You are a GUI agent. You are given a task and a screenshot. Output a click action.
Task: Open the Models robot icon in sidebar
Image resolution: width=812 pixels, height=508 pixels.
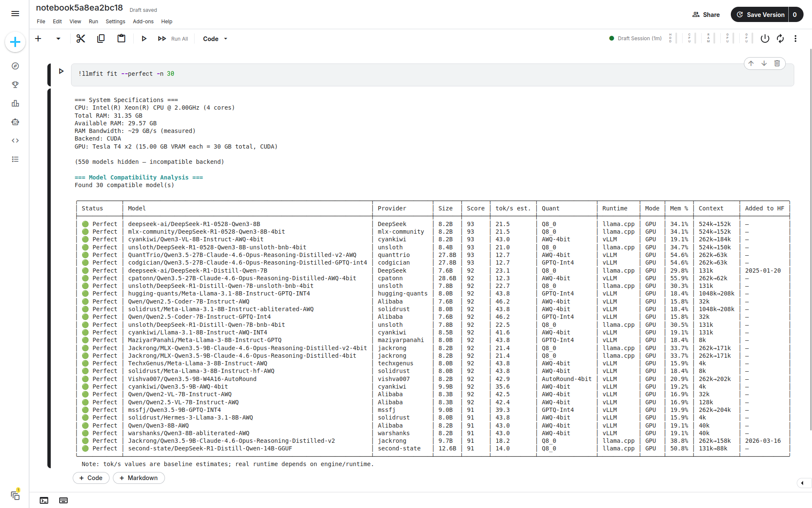click(15, 122)
